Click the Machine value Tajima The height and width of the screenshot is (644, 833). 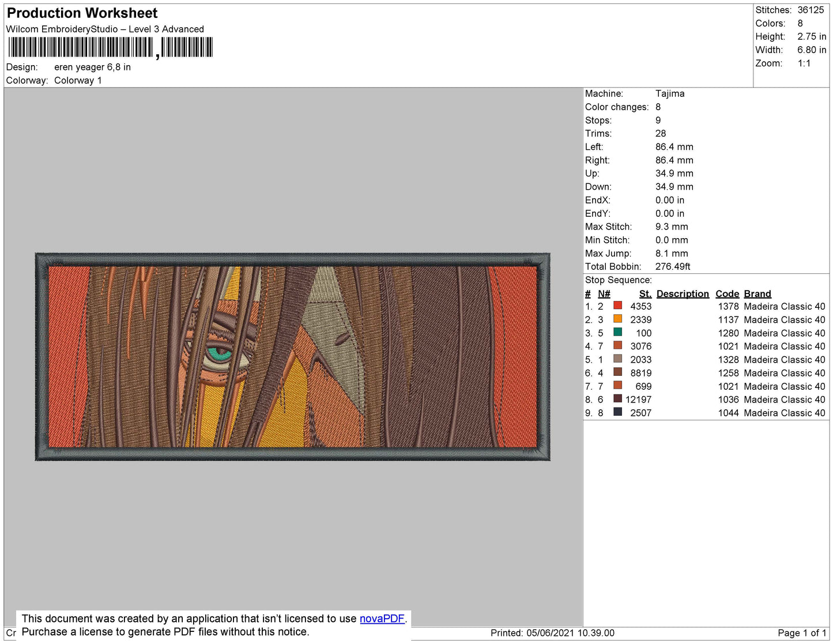pyautogui.click(x=670, y=93)
